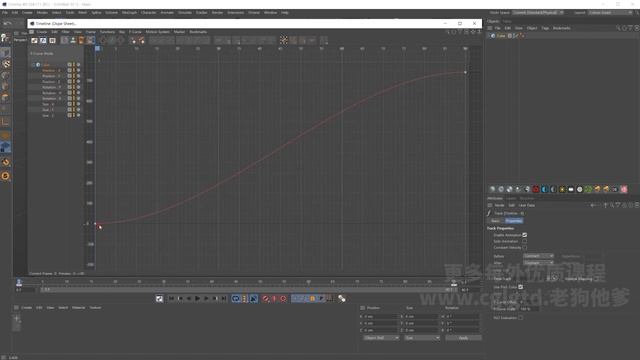Image resolution: width=640 pixels, height=360 pixels.
Task: Switch to the Takes tab
Action: (x=507, y=21)
